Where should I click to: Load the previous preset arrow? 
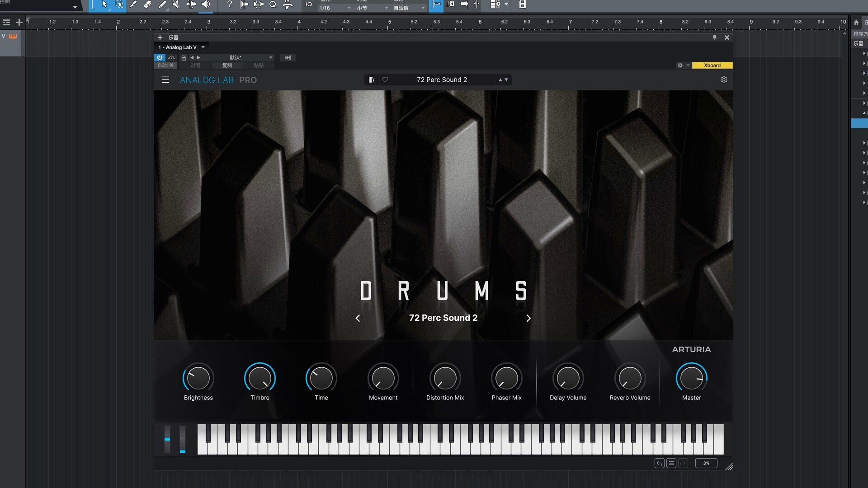click(x=192, y=58)
